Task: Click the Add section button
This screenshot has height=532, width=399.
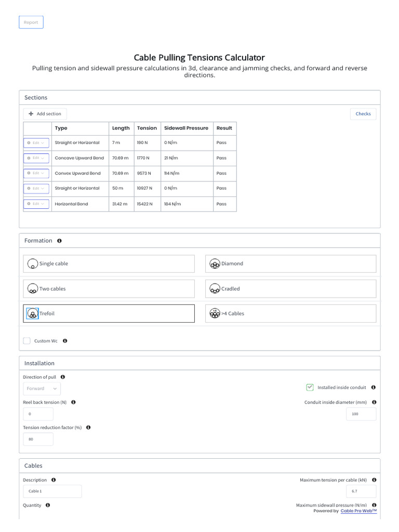Action: (45, 114)
